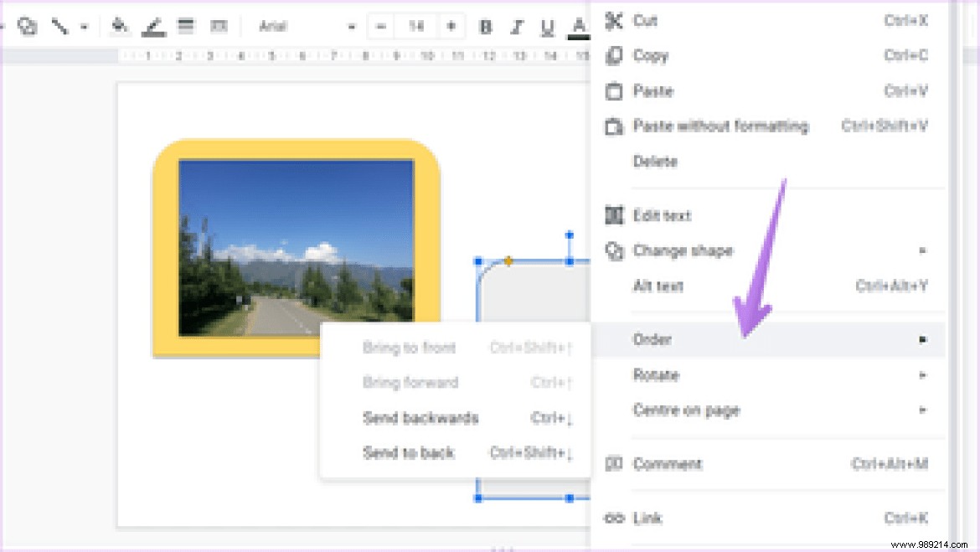Click the Underline formatting icon

click(x=546, y=26)
